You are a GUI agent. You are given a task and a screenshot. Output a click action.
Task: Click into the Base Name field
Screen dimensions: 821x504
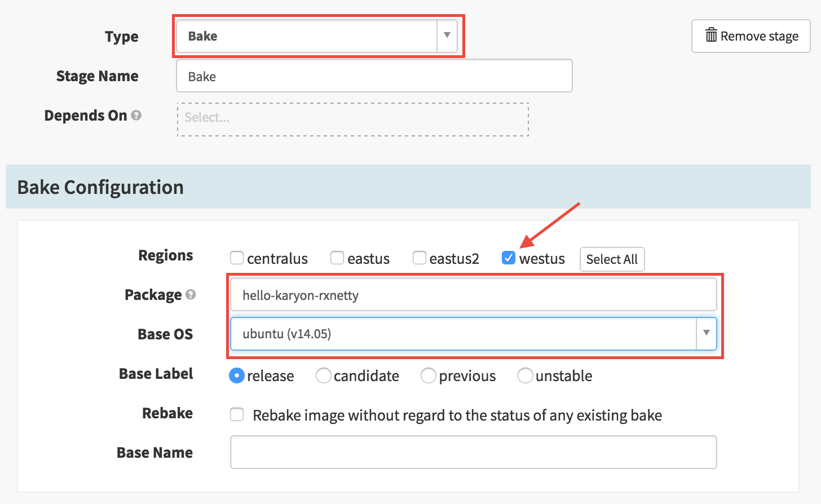point(474,452)
